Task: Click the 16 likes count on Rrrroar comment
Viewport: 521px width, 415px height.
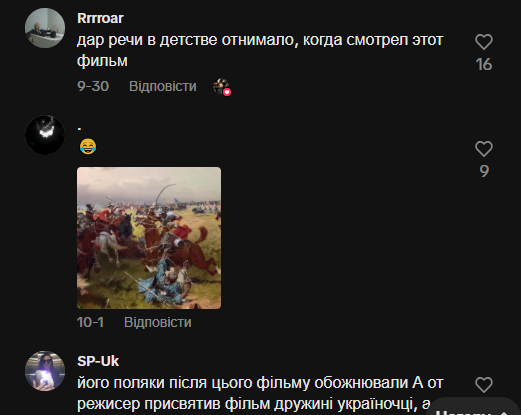Action: click(x=484, y=64)
